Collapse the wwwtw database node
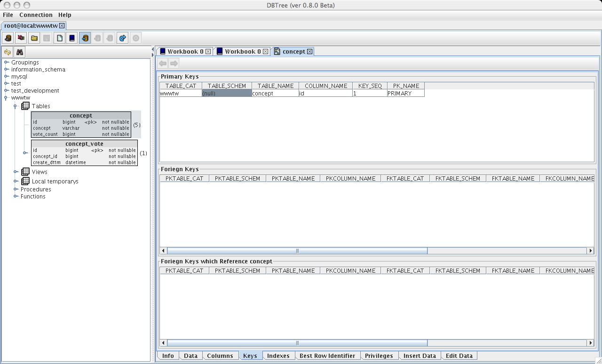 coord(7,98)
